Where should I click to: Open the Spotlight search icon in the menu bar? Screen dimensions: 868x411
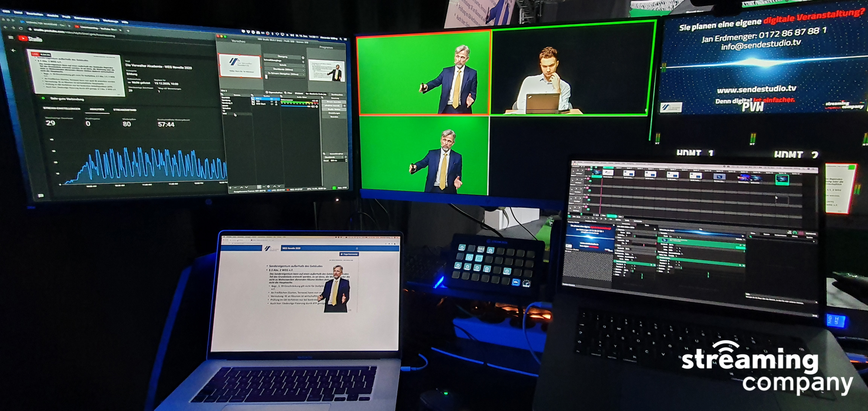point(341,39)
